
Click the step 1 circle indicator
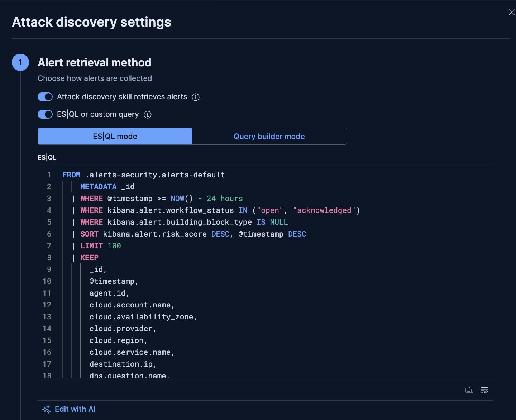[20, 62]
